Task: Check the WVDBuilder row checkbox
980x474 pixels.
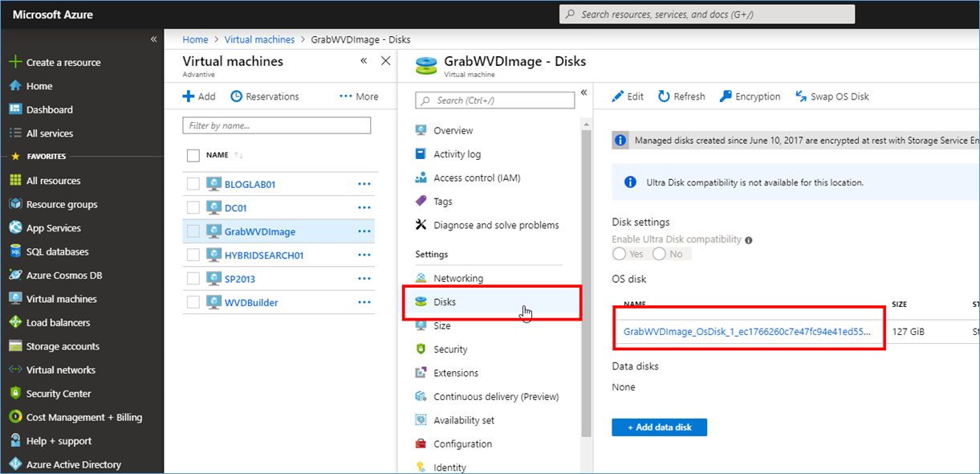Action: pyautogui.click(x=193, y=302)
